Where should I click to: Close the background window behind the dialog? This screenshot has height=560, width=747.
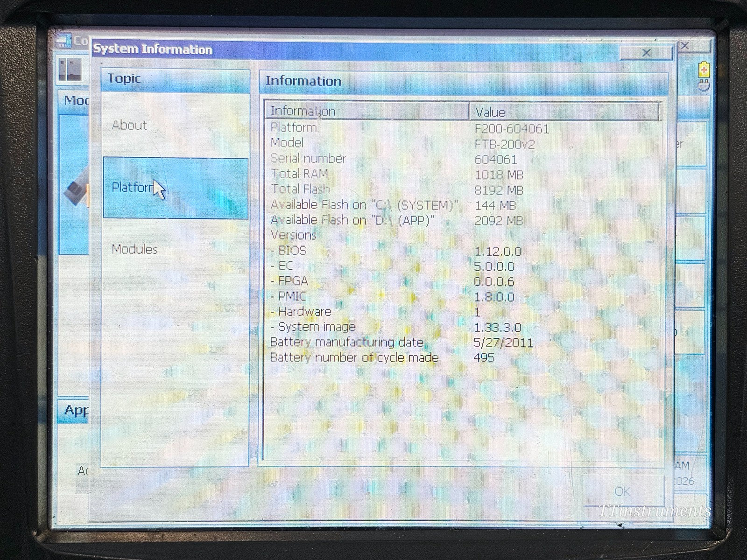684,46
